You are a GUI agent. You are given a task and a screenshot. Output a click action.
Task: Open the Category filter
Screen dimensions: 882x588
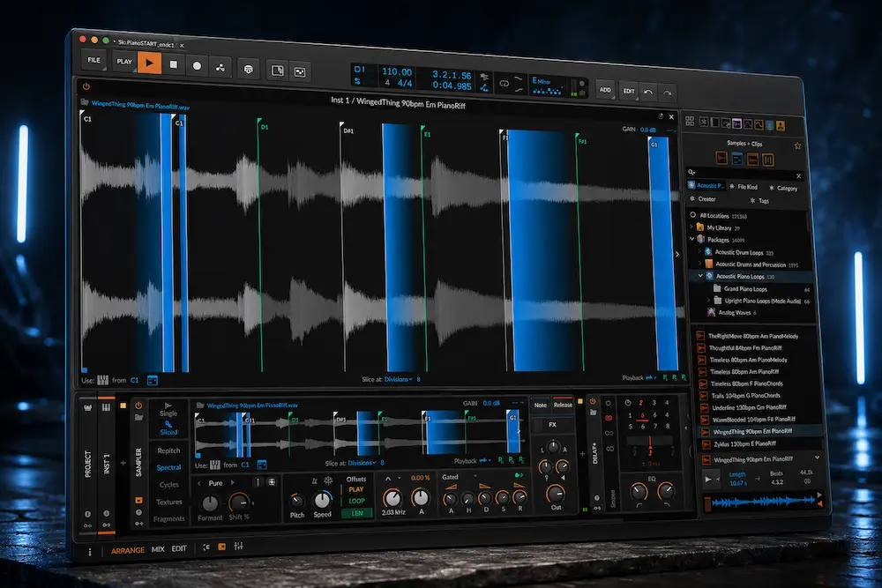783,189
